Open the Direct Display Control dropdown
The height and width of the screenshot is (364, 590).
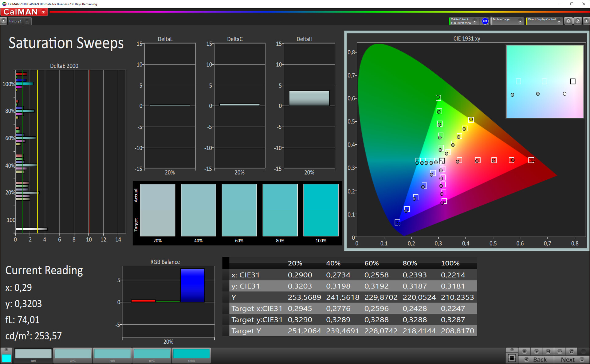pyautogui.click(x=559, y=21)
